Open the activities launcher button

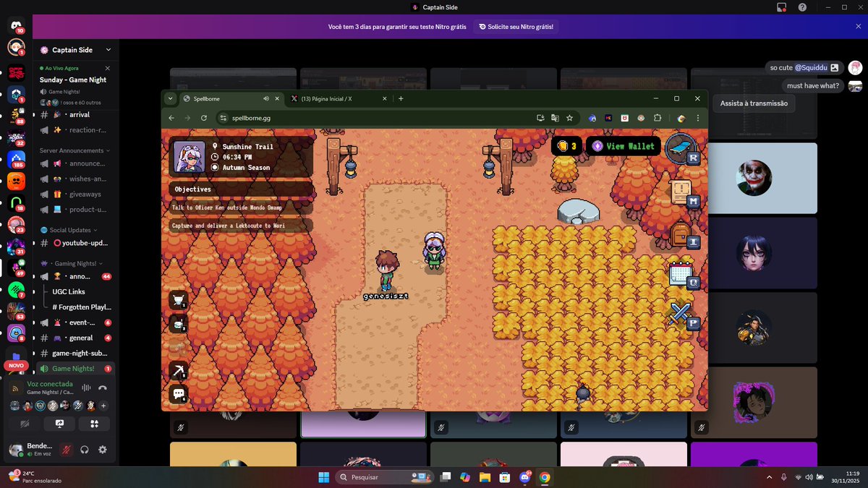94,424
